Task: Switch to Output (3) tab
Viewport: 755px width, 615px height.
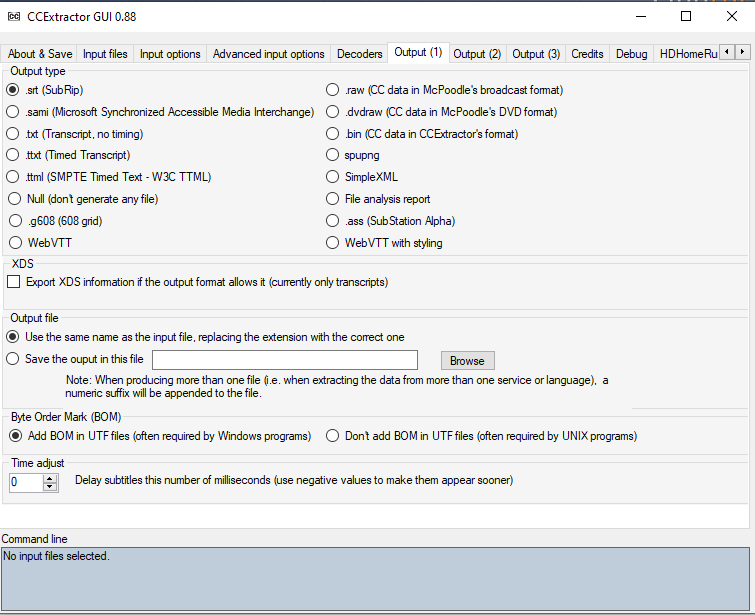Action: pyautogui.click(x=536, y=54)
